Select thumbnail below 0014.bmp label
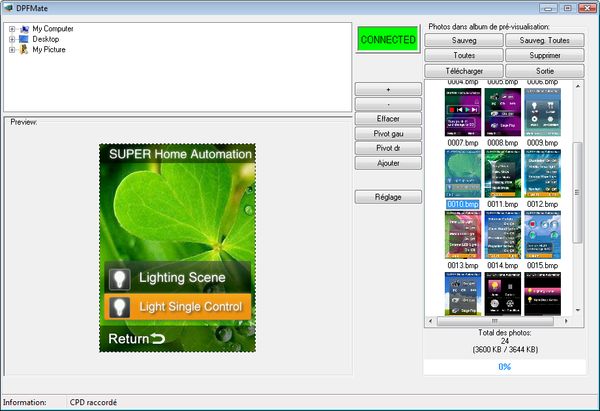 (502, 294)
